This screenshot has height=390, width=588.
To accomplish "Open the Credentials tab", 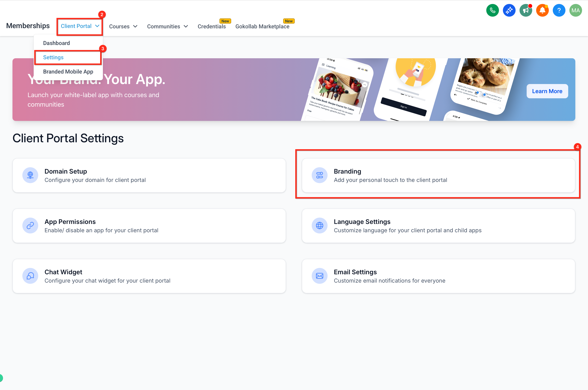I will pyautogui.click(x=212, y=26).
